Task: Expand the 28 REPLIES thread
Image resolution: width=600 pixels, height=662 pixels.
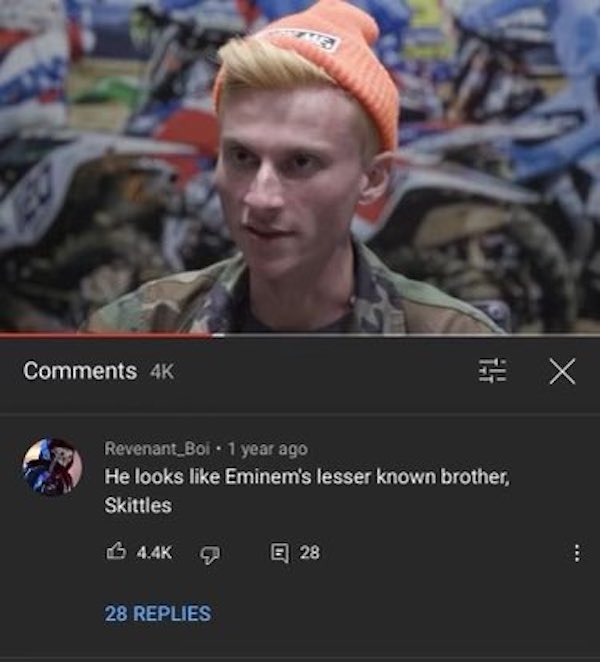Action: (157, 613)
